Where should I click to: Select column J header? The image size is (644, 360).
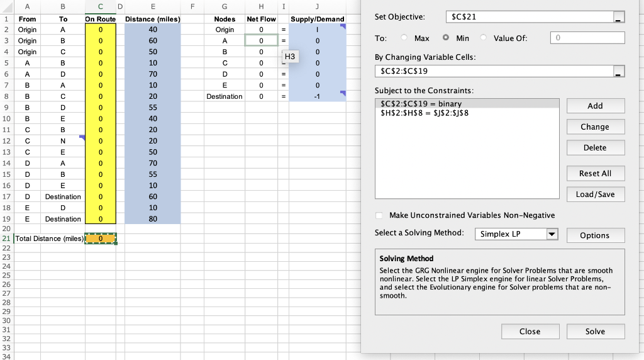click(x=317, y=6)
